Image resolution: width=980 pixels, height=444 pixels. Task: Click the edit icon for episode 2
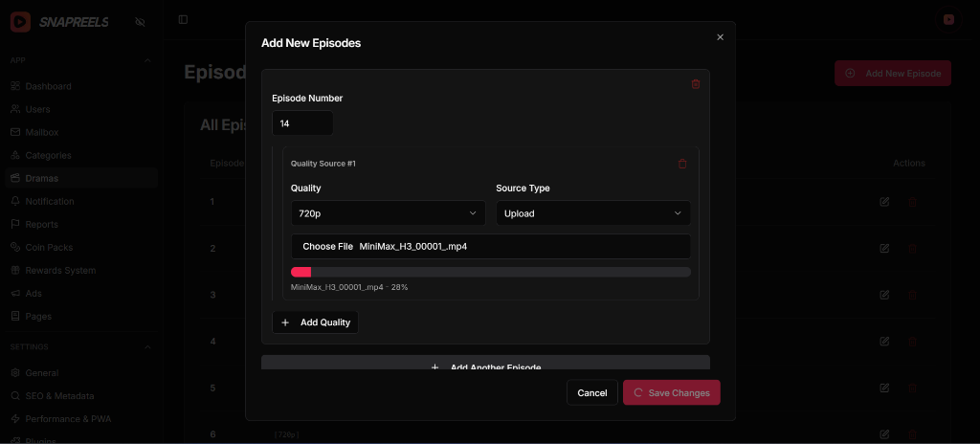coord(884,248)
